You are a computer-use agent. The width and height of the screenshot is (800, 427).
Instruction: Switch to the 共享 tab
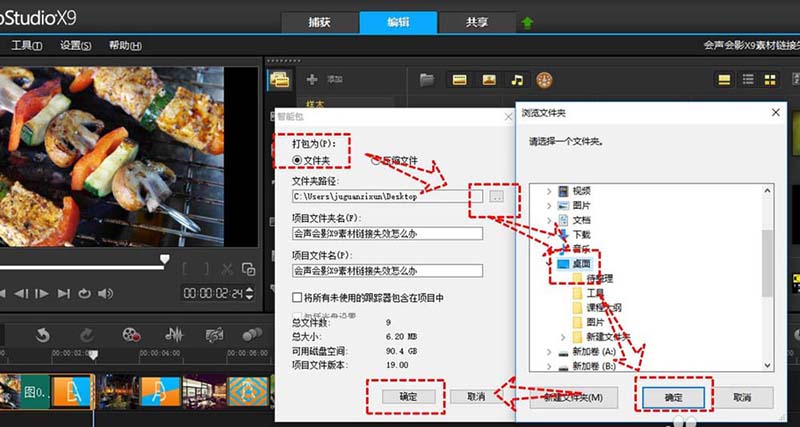coord(477,23)
